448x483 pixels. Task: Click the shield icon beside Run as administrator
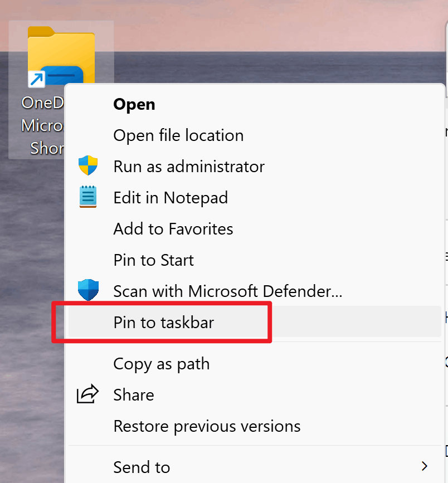(x=88, y=165)
